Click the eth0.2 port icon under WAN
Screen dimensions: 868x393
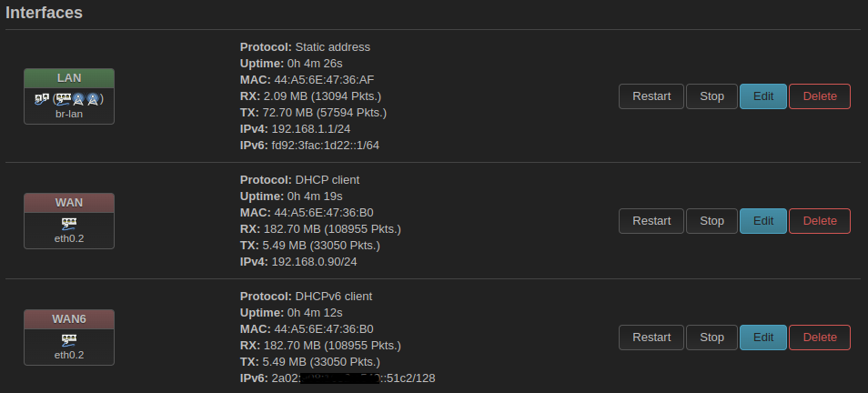(x=69, y=224)
